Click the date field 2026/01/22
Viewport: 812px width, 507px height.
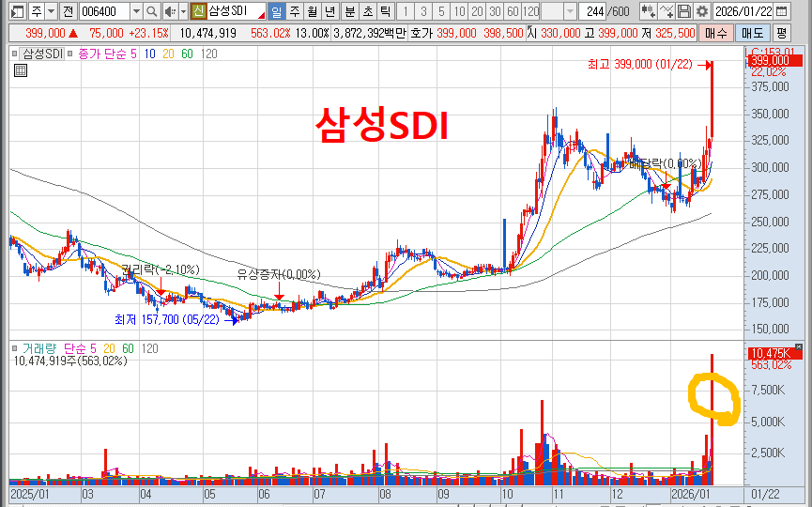(x=743, y=11)
